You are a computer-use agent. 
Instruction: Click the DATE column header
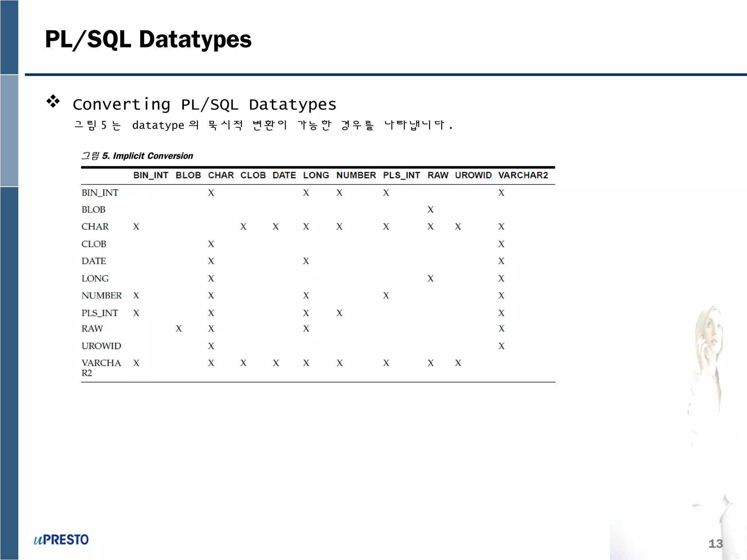point(284,175)
